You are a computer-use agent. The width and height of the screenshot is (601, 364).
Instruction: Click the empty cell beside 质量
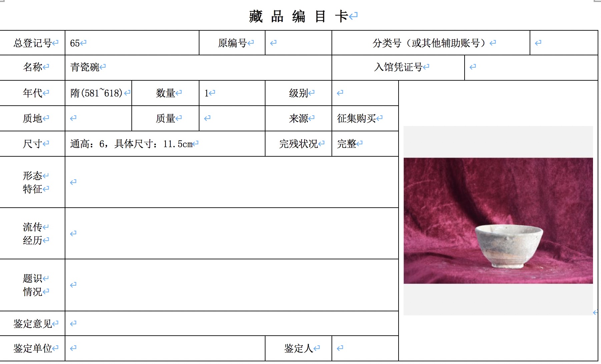(x=232, y=118)
